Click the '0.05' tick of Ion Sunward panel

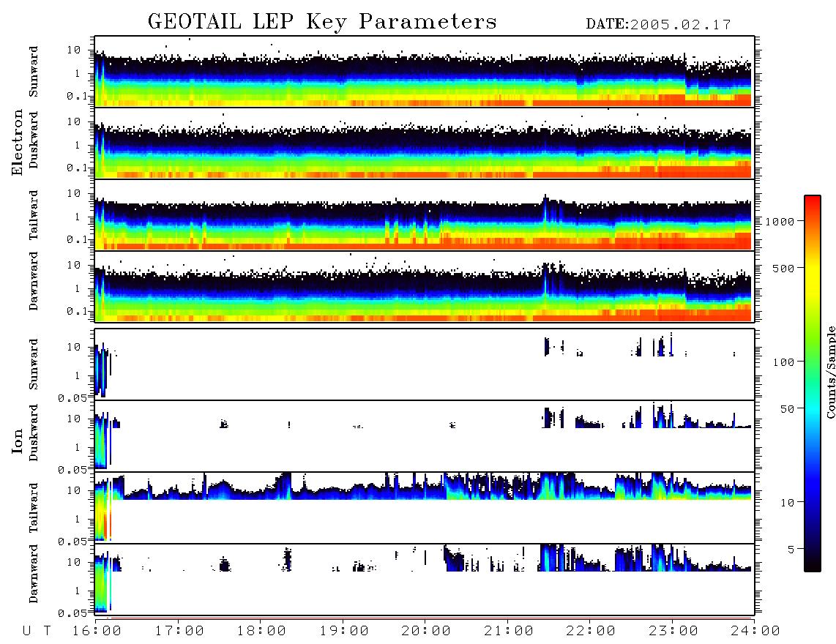click(72, 397)
